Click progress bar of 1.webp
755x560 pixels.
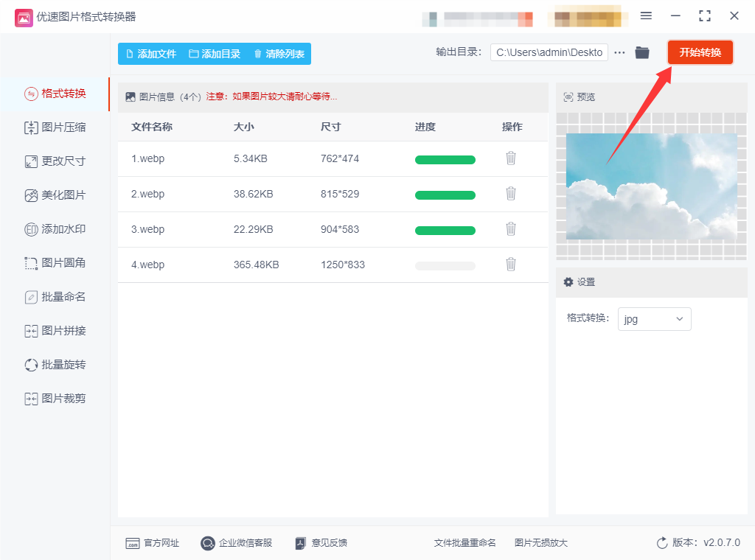[x=445, y=160]
